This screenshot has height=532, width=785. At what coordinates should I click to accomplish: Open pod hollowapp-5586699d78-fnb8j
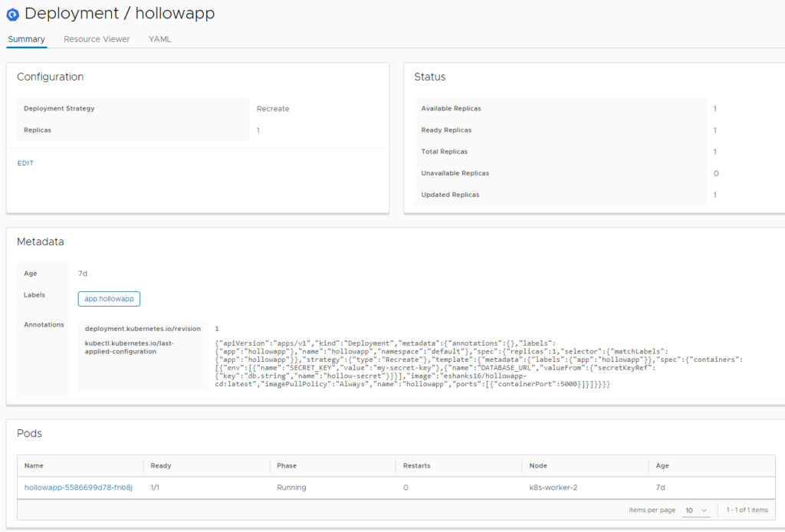point(78,488)
